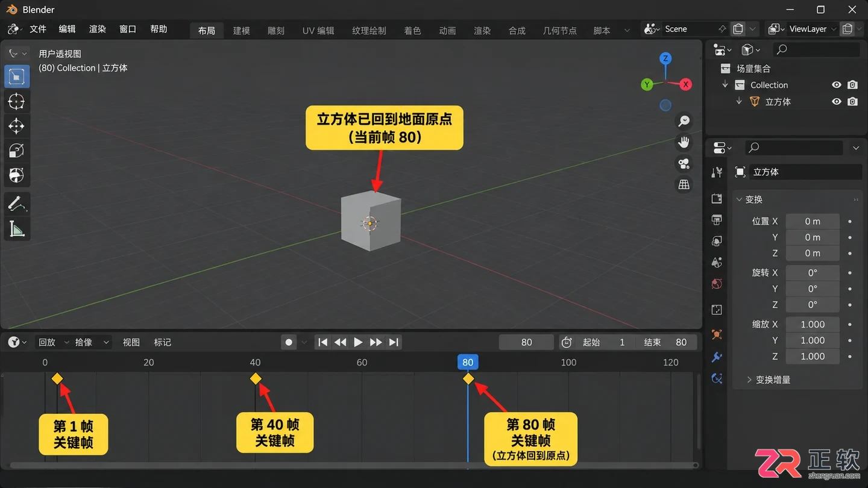Screen dimensions: 868x488
Task: Click the current frame field 80
Action: 526,342
